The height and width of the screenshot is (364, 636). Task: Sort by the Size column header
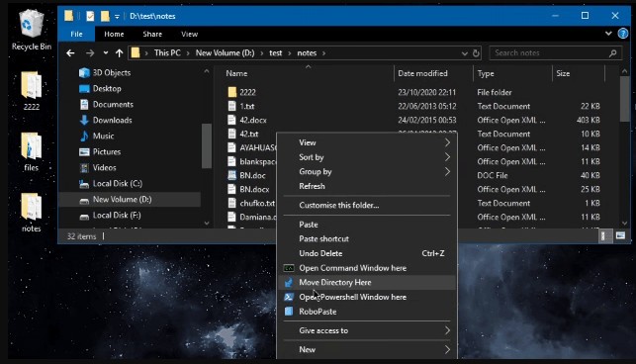coord(579,73)
